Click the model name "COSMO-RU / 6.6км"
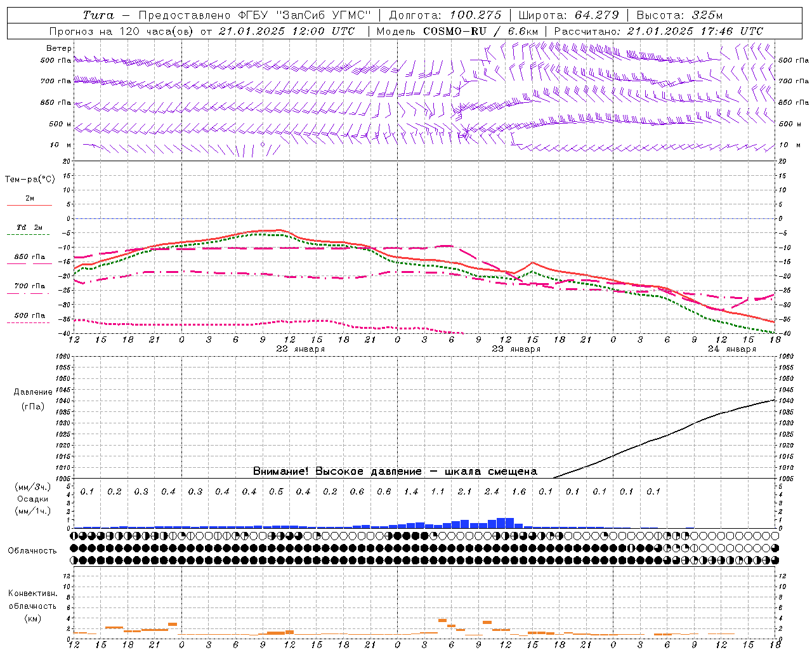The image size is (812, 650). 480,31
